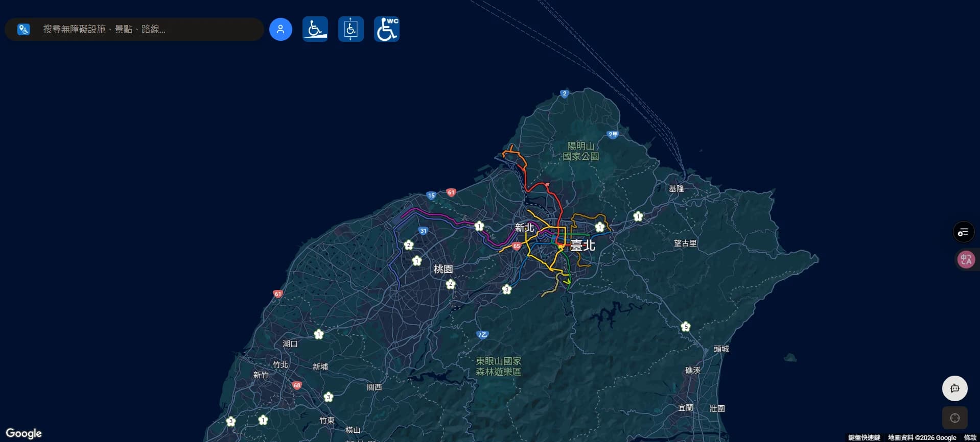Center map on my current location
The image size is (980, 442).
pyautogui.click(x=954, y=418)
